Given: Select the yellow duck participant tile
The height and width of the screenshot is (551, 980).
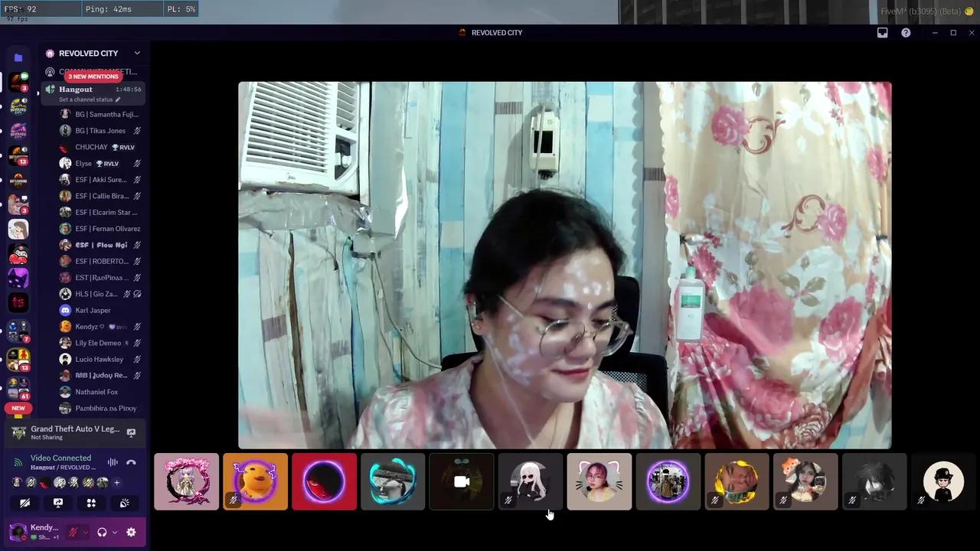Looking at the screenshot, I should (256, 481).
